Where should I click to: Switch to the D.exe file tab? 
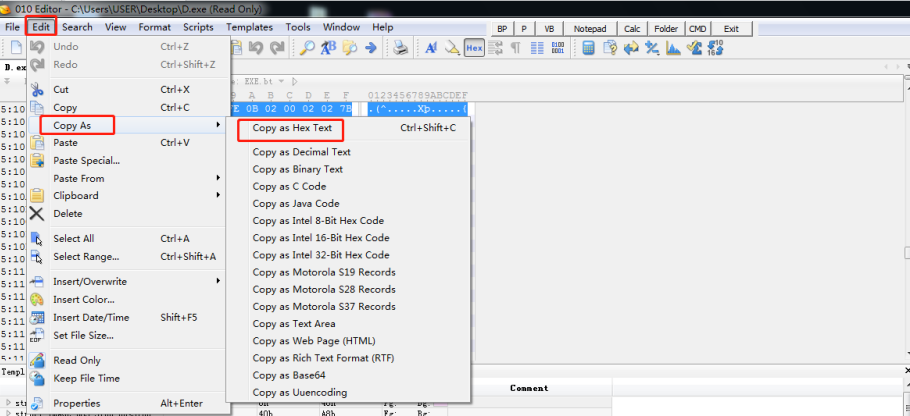click(x=15, y=68)
